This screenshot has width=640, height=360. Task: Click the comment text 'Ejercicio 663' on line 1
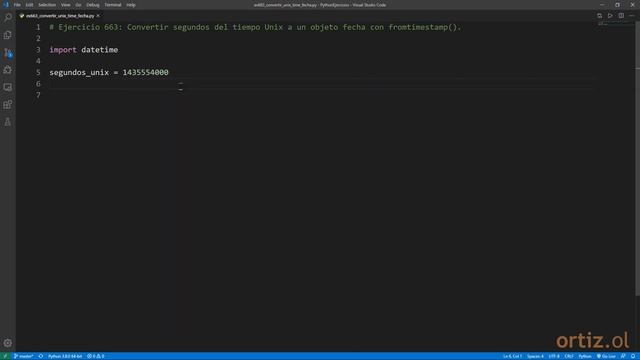coord(88,27)
